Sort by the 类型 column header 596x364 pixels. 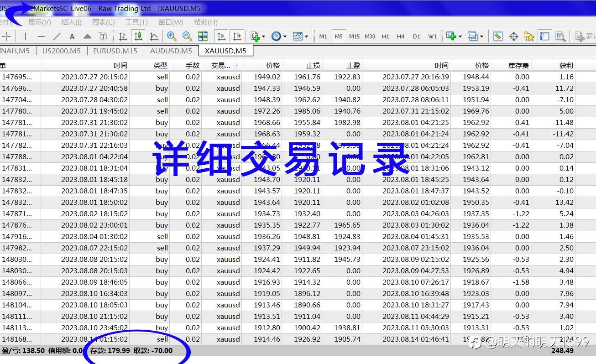[x=161, y=66]
